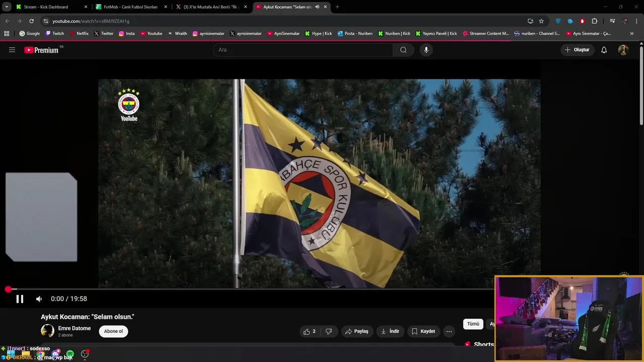Switch to the X'te Mustafa Anıl Benli tab
The width and height of the screenshot is (644, 362).
point(210,7)
